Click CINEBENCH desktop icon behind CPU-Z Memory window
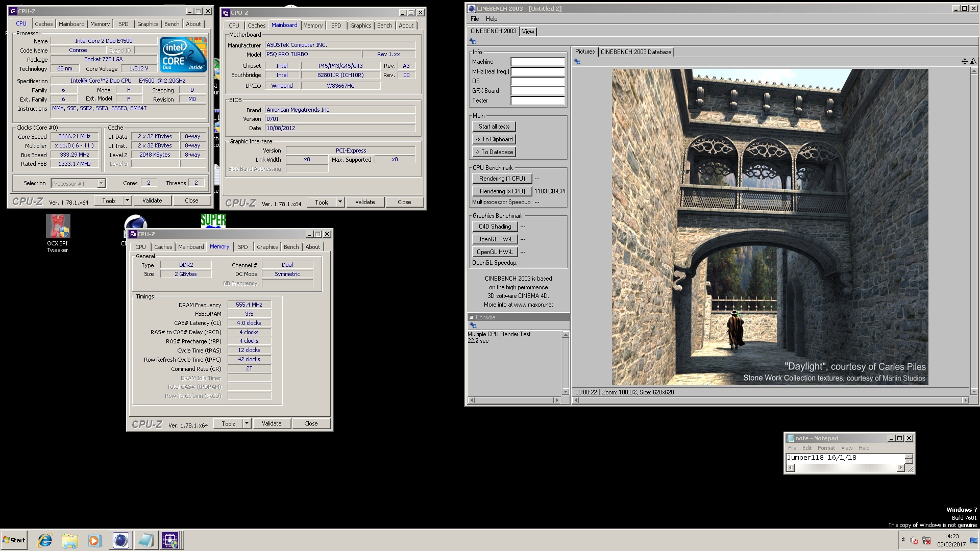The width and height of the screenshot is (980, 551). tap(136, 222)
